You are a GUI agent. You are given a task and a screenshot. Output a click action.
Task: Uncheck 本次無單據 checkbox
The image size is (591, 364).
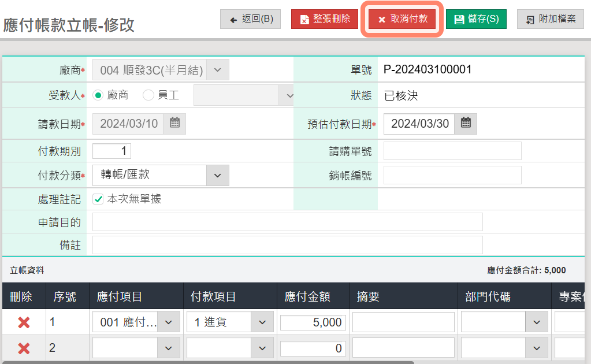pos(98,199)
